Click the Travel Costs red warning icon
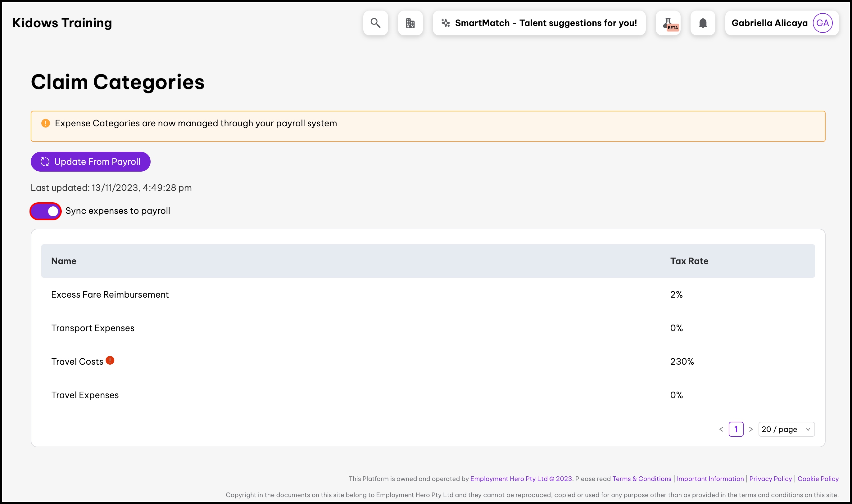 110,360
